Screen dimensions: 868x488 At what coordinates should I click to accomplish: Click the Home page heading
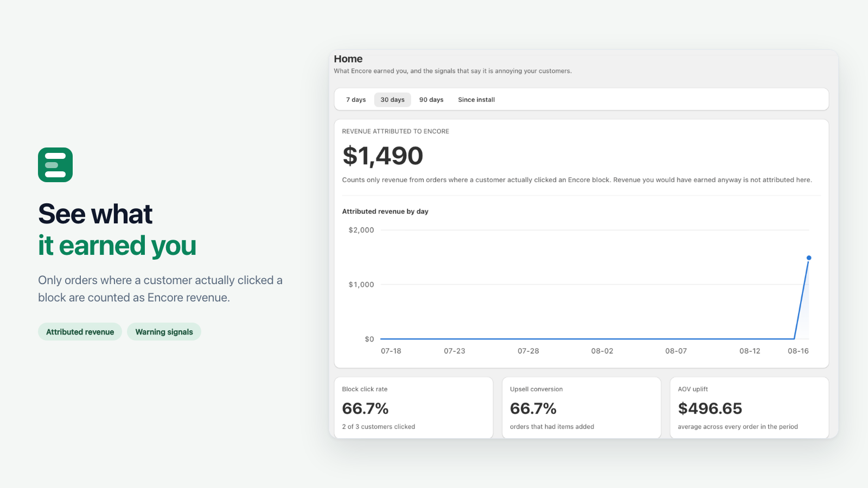[x=348, y=59]
